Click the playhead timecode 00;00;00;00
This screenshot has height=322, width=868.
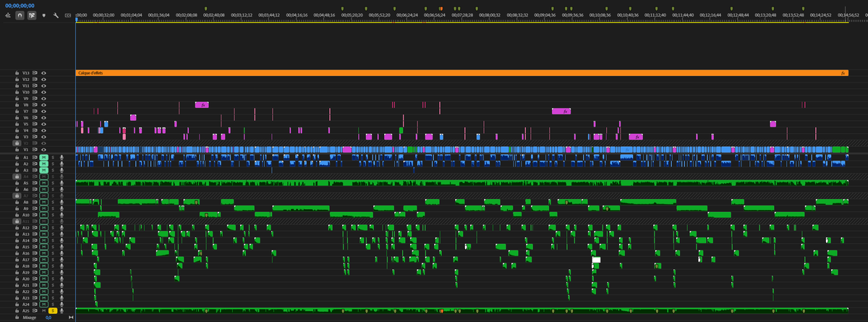pyautogui.click(x=20, y=5)
